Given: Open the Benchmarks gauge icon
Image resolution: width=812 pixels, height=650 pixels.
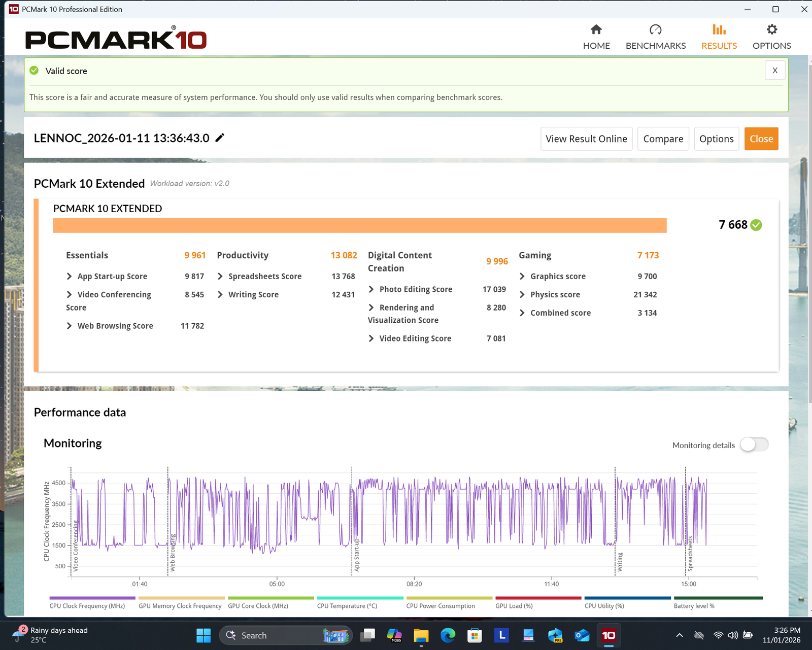Looking at the screenshot, I should 655,30.
